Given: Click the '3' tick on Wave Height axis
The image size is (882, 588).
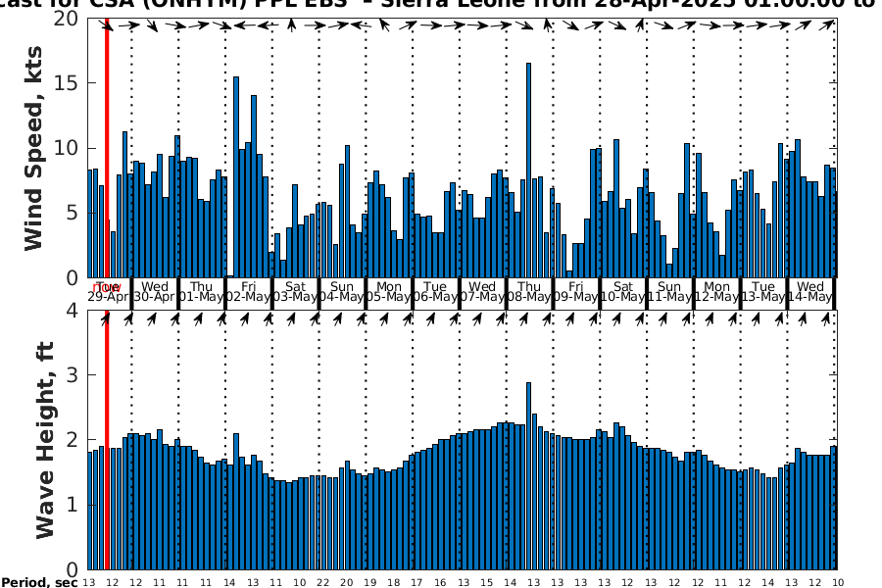Looking at the screenshot, I should click(x=72, y=374).
